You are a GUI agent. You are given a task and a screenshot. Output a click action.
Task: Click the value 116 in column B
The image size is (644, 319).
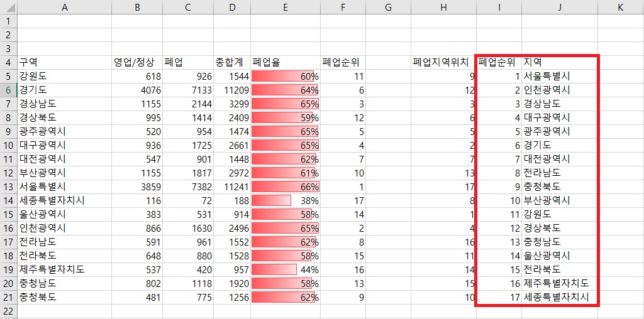coord(153,201)
